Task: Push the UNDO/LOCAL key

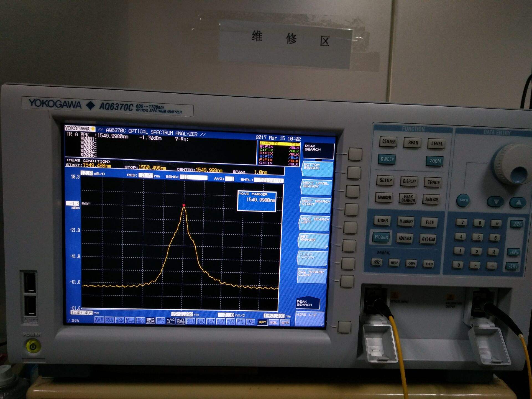Action: pos(377,262)
